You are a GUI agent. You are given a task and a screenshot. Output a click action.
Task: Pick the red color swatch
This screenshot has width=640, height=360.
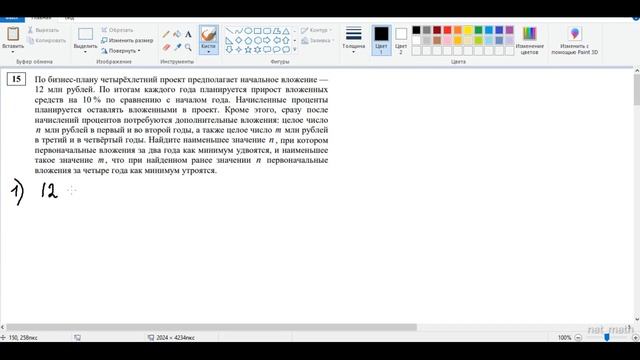coord(447,30)
